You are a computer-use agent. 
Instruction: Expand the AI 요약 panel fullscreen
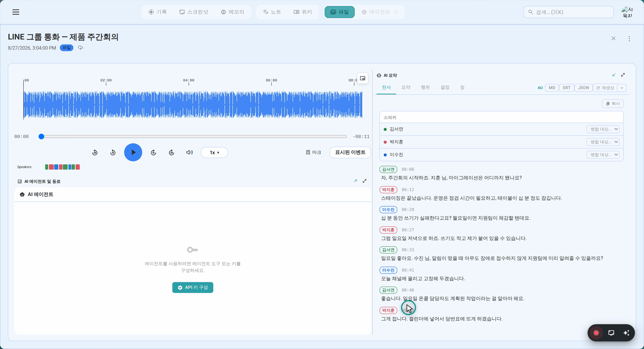623,75
